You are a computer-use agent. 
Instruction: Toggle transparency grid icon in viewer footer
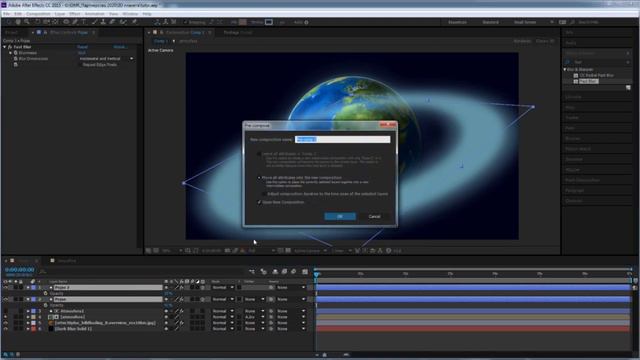coord(288,251)
